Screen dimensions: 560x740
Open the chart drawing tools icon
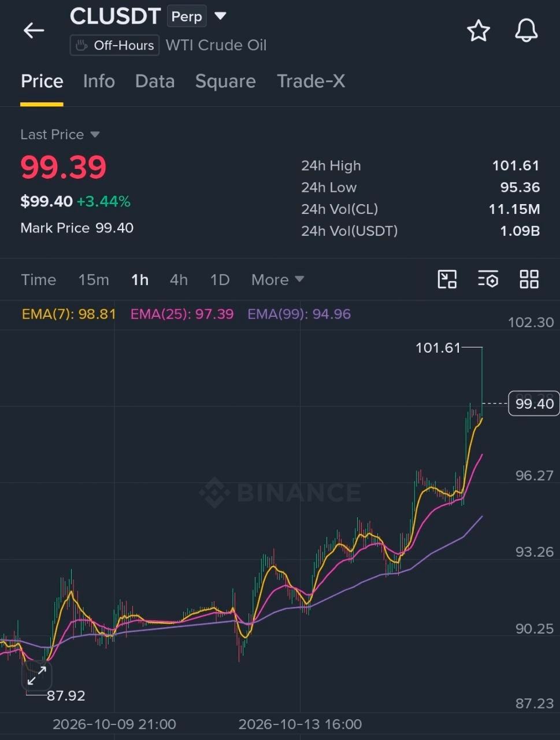447,279
